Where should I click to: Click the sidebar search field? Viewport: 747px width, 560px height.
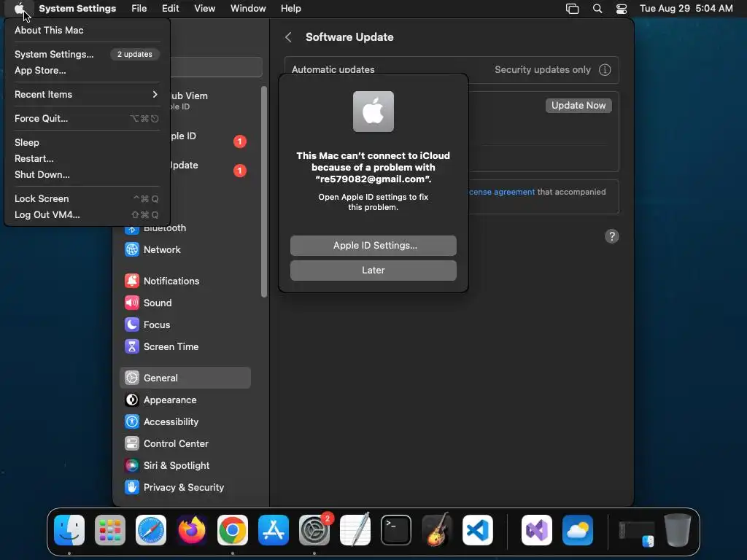215,67
